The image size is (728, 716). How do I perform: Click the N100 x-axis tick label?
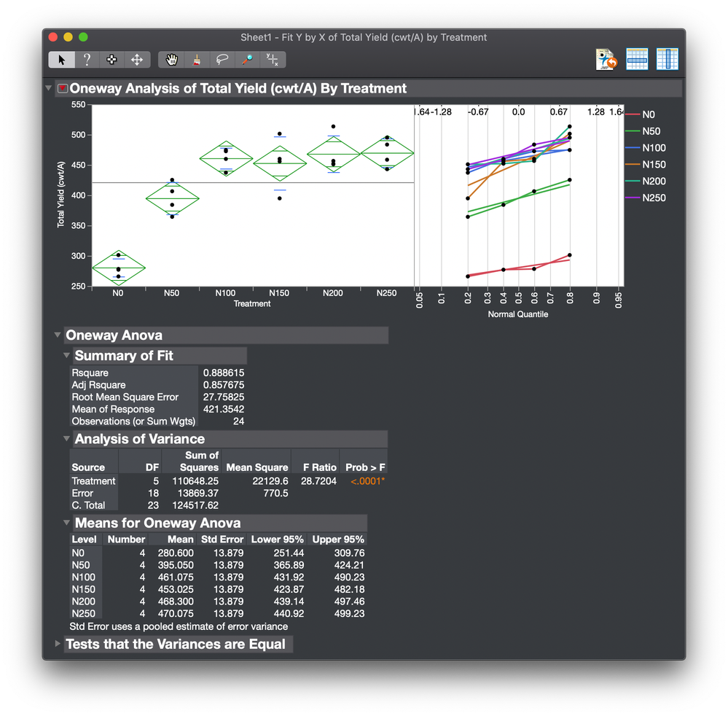[x=225, y=293]
